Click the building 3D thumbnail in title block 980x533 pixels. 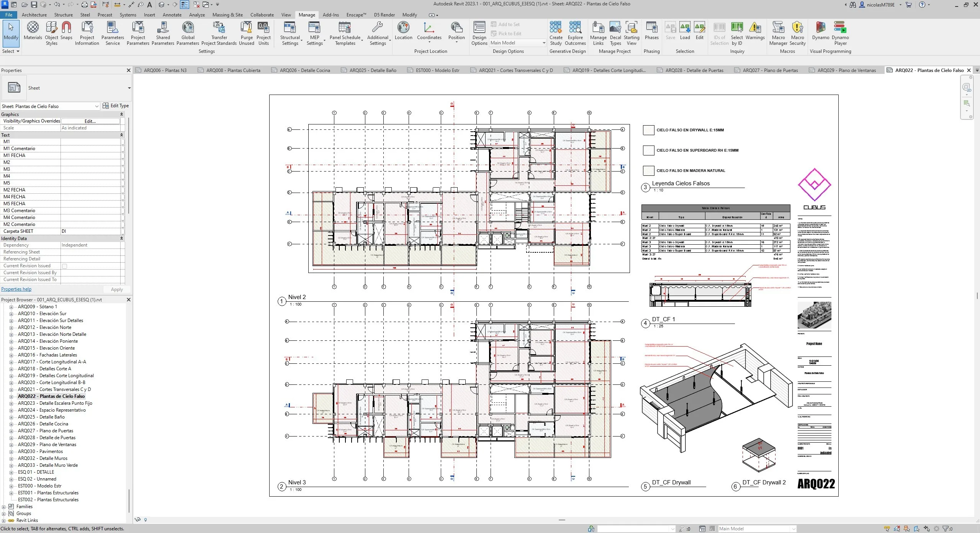[814, 315]
